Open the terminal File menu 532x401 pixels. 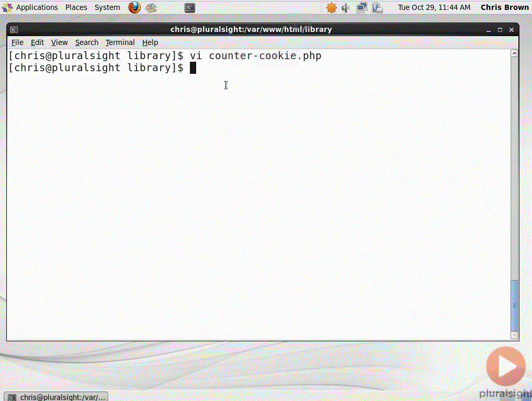click(x=17, y=42)
